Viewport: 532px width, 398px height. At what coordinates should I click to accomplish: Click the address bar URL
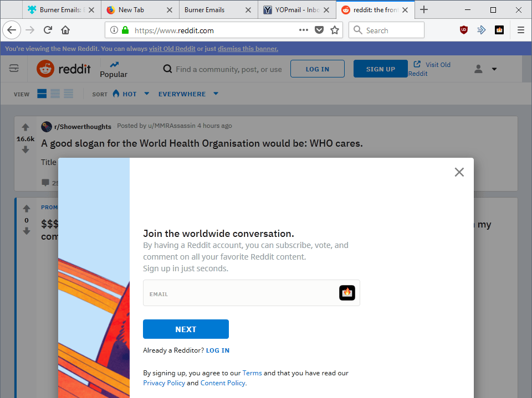pyautogui.click(x=174, y=30)
